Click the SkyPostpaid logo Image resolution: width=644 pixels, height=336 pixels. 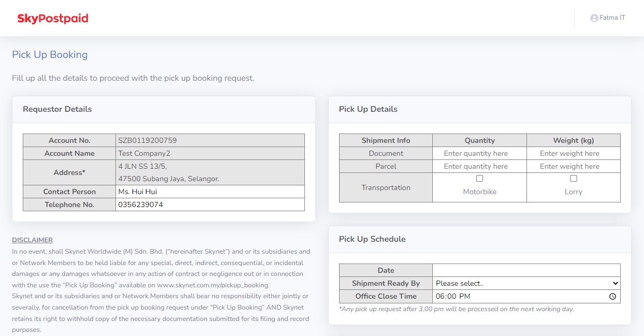coord(53,19)
